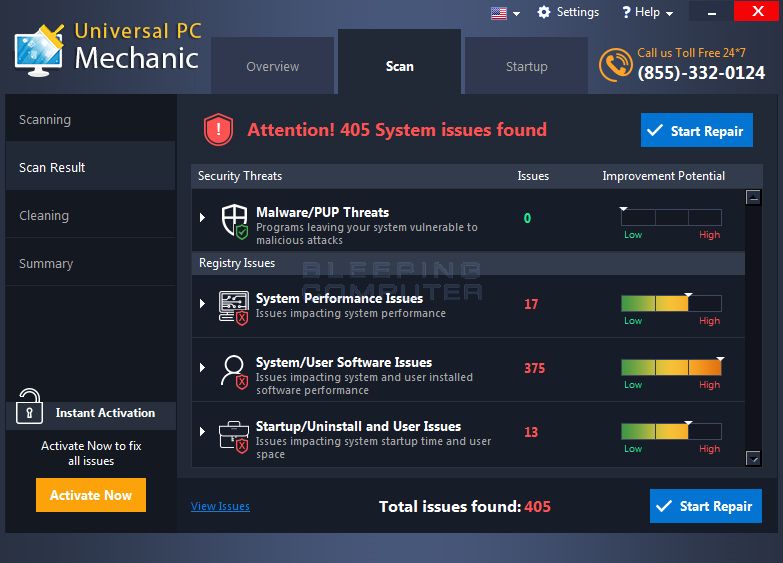The width and height of the screenshot is (783, 563).
Task: Click the System Performance Issues monitor icon
Action: click(x=234, y=308)
